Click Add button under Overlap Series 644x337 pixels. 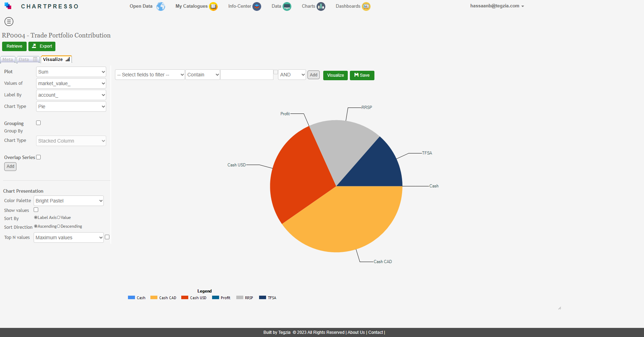(11, 166)
